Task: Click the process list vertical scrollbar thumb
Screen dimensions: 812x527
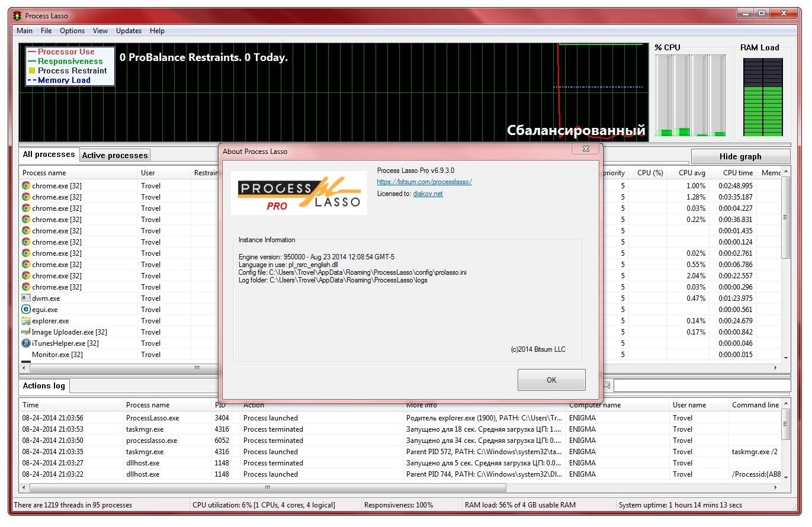Action: (786, 217)
